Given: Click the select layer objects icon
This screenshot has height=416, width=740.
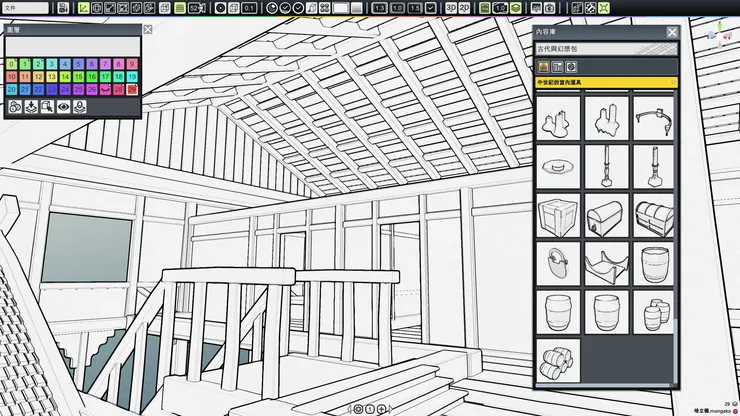Looking at the screenshot, I should [x=47, y=107].
